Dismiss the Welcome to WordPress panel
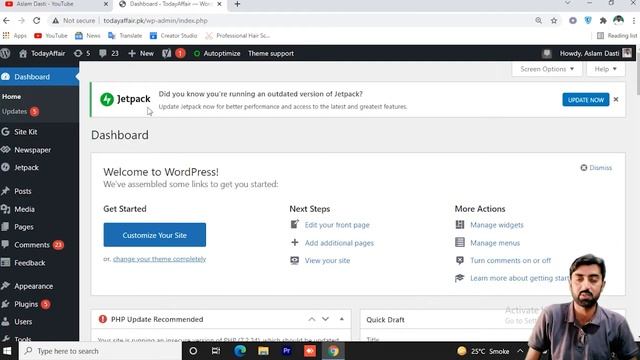The image size is (640, 360). [596, 168]
